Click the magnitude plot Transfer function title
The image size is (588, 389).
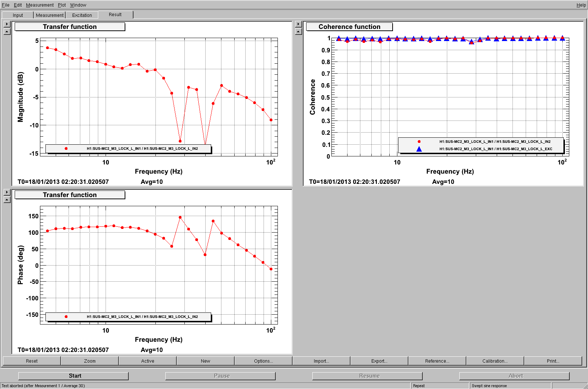pos(70,27)
